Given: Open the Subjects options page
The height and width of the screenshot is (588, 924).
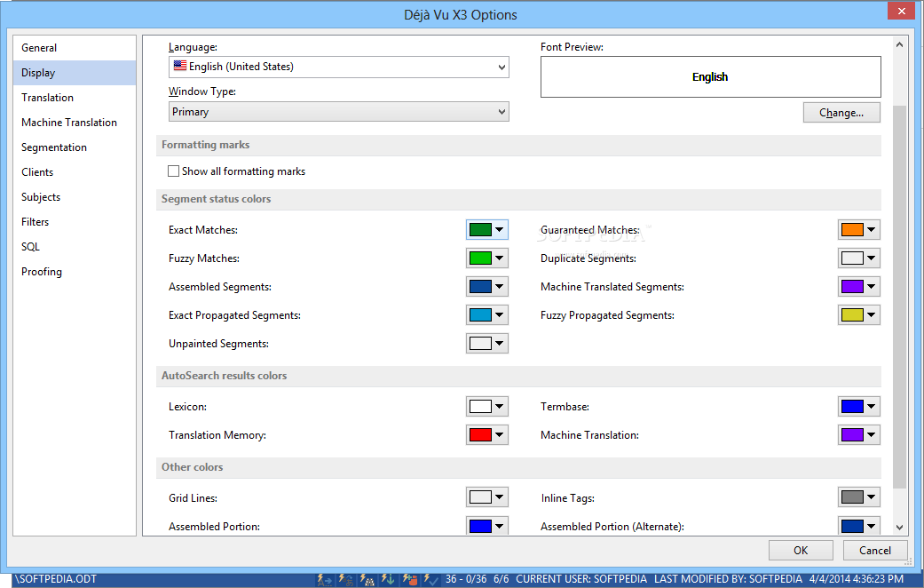Looking at the screenshot, I should [x=75, y=197].
